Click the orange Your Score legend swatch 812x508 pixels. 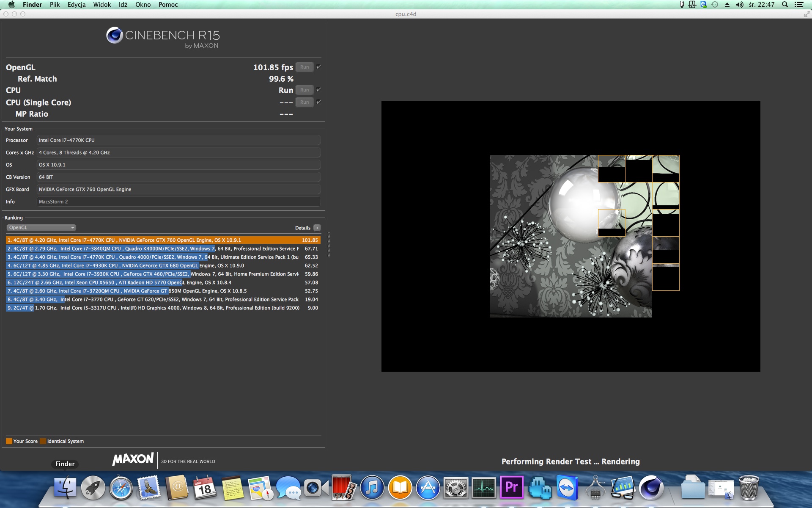tap(9, 441)
